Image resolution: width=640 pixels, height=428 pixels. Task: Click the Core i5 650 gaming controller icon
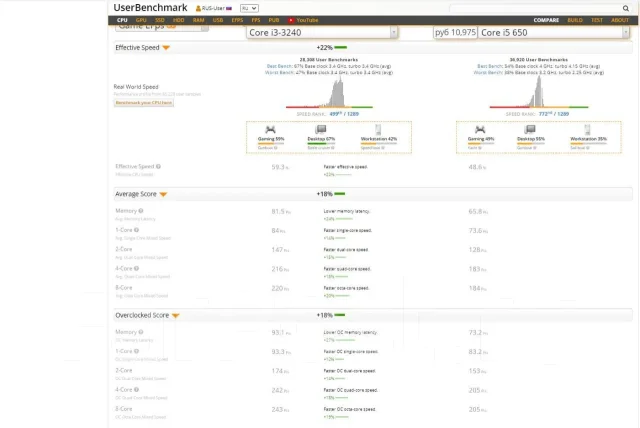480,130
